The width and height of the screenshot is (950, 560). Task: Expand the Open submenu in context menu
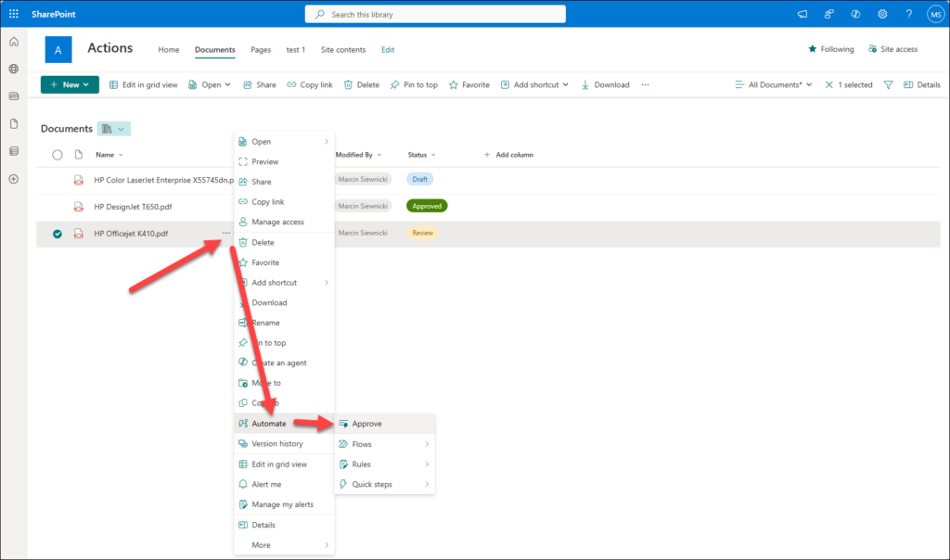point(327,142)
